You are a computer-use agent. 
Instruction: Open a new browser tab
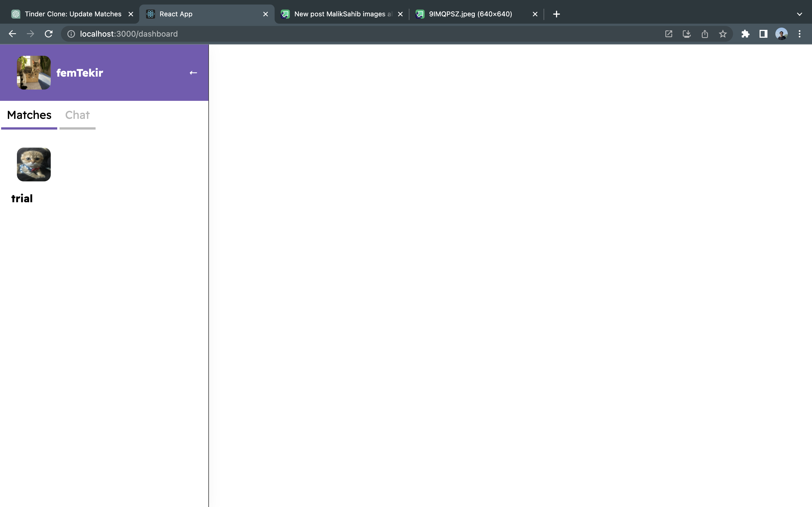(556, 14)
